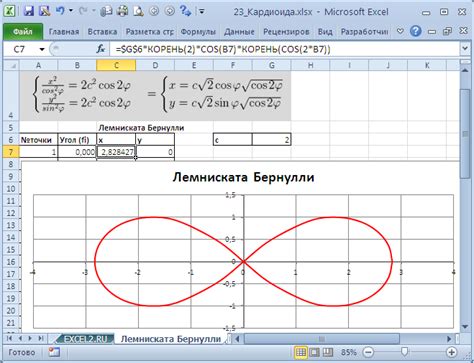Open the Формулы ribbon tab
This screenshot has height=363, width=474.
pos(198,32)
